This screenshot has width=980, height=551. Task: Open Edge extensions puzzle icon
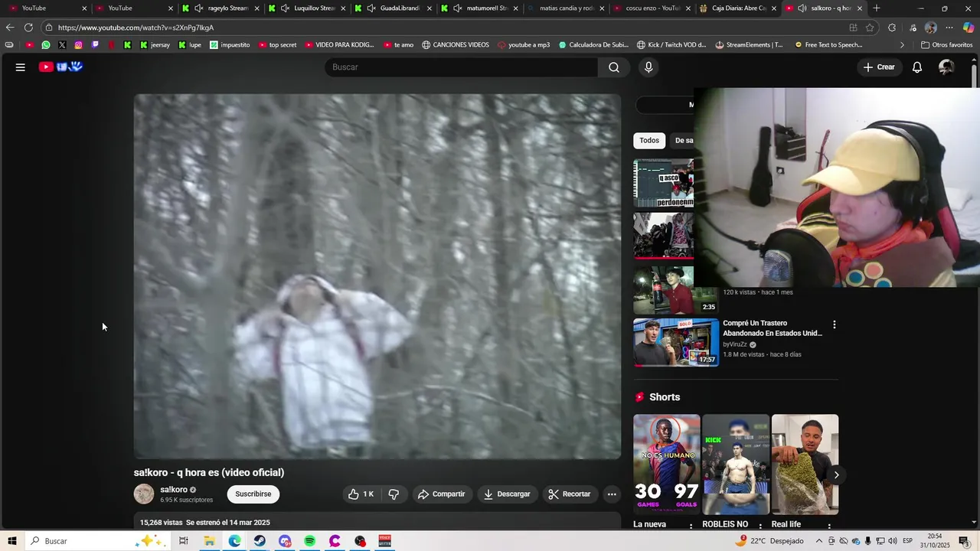[x=892, y=28]
